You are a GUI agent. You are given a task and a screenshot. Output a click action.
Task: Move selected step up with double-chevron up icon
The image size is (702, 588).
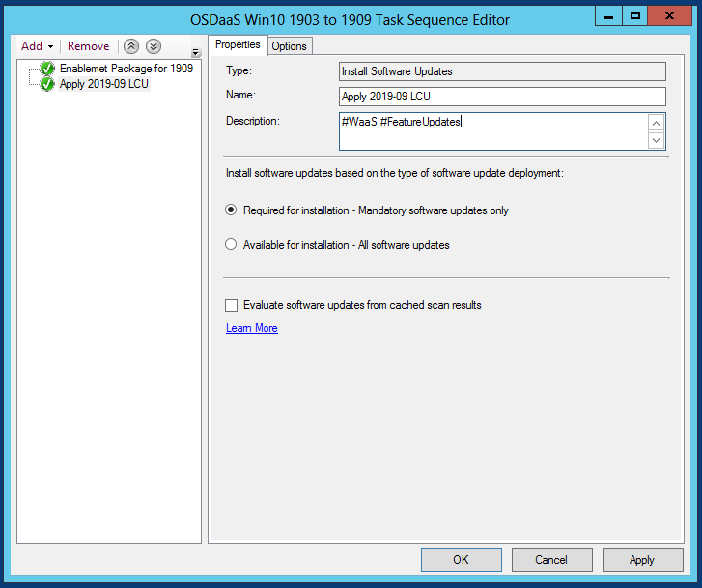click(131, 46)
